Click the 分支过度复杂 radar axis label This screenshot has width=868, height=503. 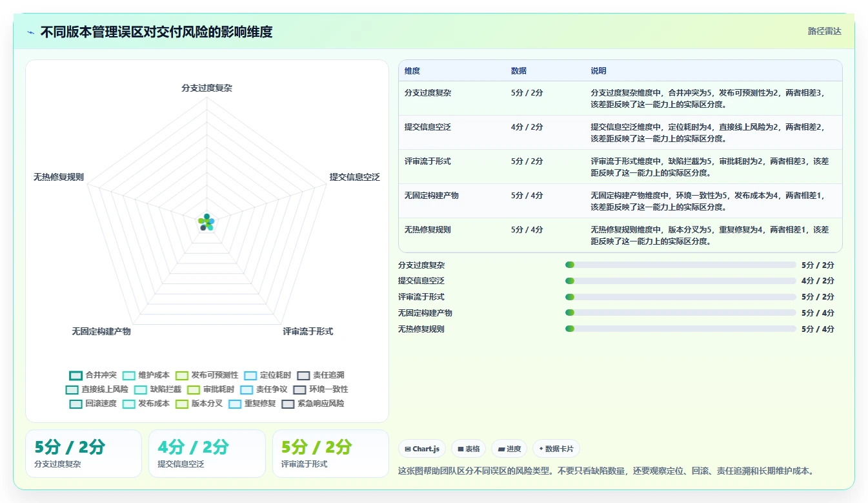tap(207, 88)
